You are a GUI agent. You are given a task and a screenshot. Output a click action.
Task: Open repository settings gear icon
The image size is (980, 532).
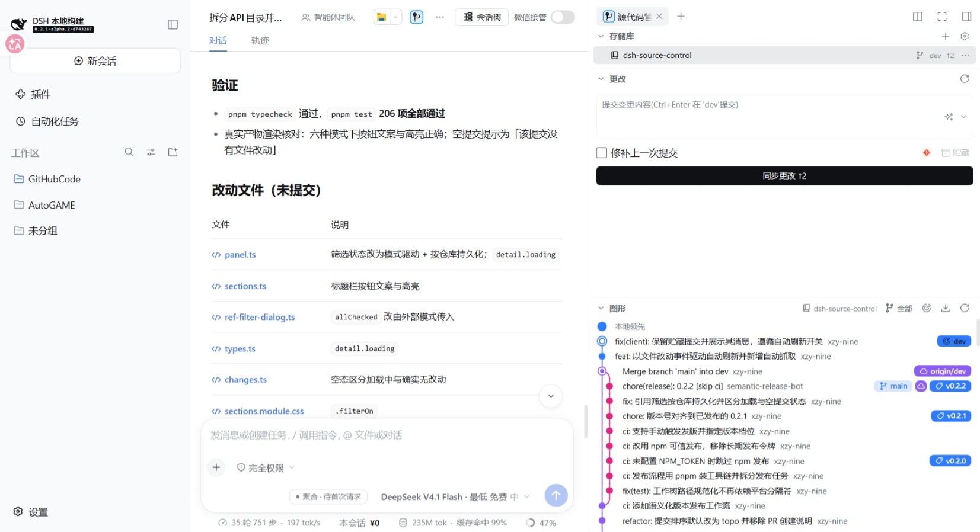965,36
